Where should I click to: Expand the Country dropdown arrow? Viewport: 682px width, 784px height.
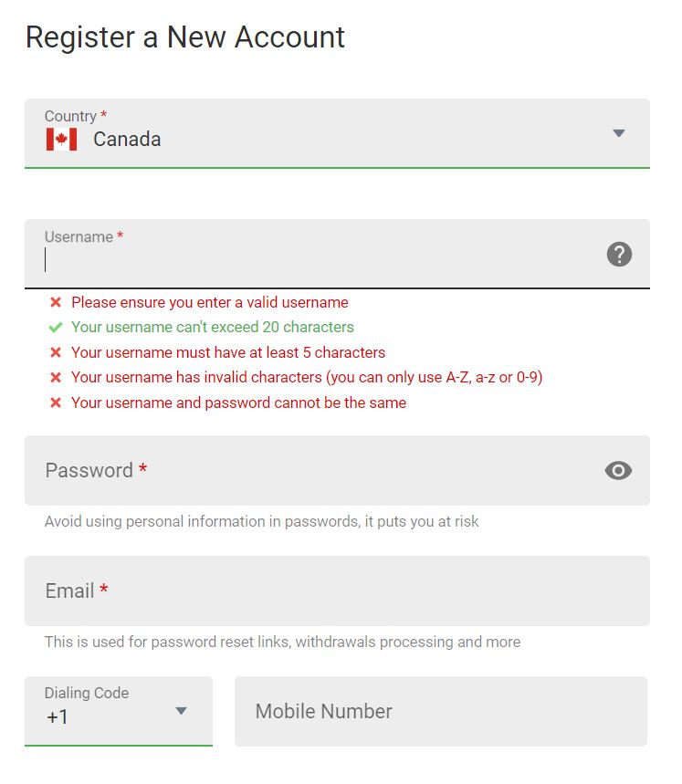(619, 133)
